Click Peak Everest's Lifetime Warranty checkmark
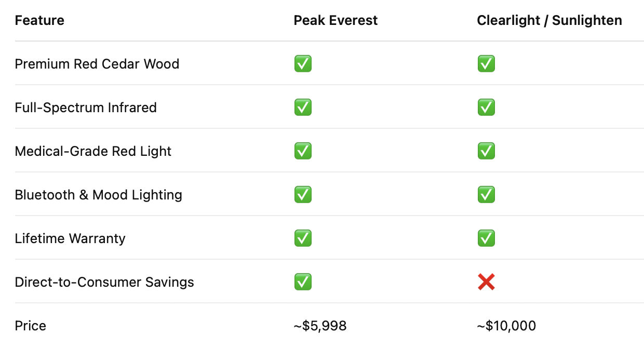The width and height of the screenshot is (644, 347). click(303, 238)
